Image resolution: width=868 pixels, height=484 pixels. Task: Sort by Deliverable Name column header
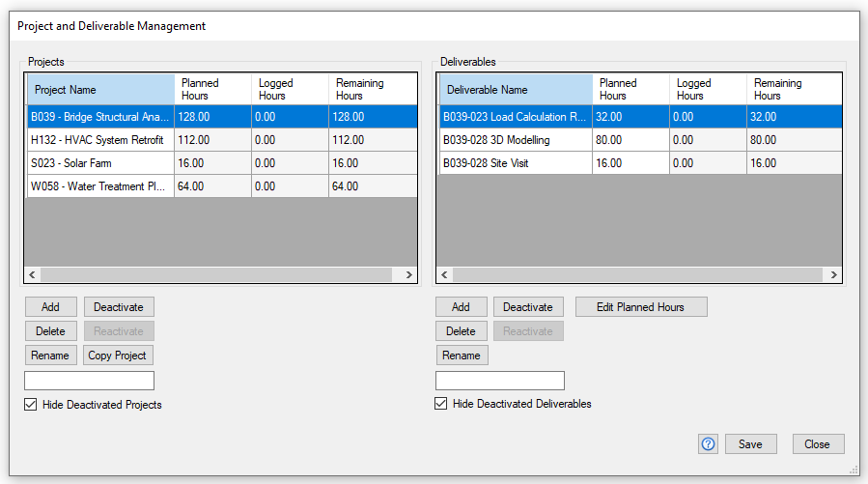(x=516, y=89)
